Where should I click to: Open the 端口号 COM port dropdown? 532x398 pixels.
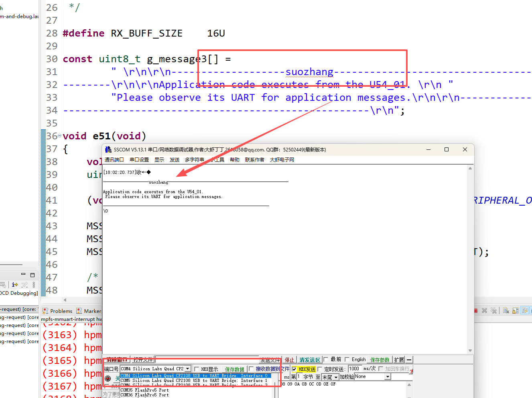[x=188, y=369]
